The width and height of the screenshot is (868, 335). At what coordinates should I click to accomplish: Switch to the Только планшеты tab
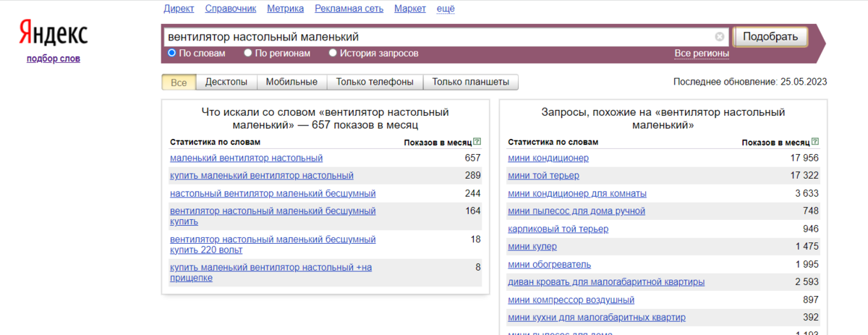click(471, 82)
